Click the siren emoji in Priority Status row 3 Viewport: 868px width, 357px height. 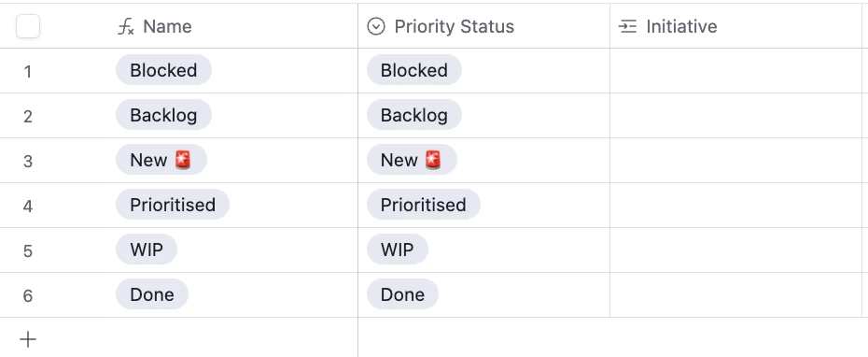click(433, 160)
